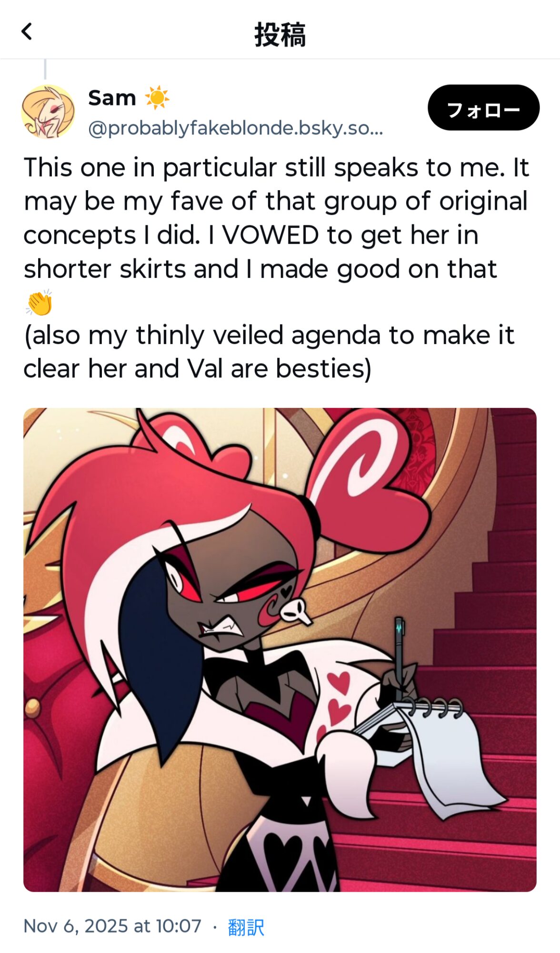Select the display name Sam
Viewport: 560px width, 953px height.
112,98
